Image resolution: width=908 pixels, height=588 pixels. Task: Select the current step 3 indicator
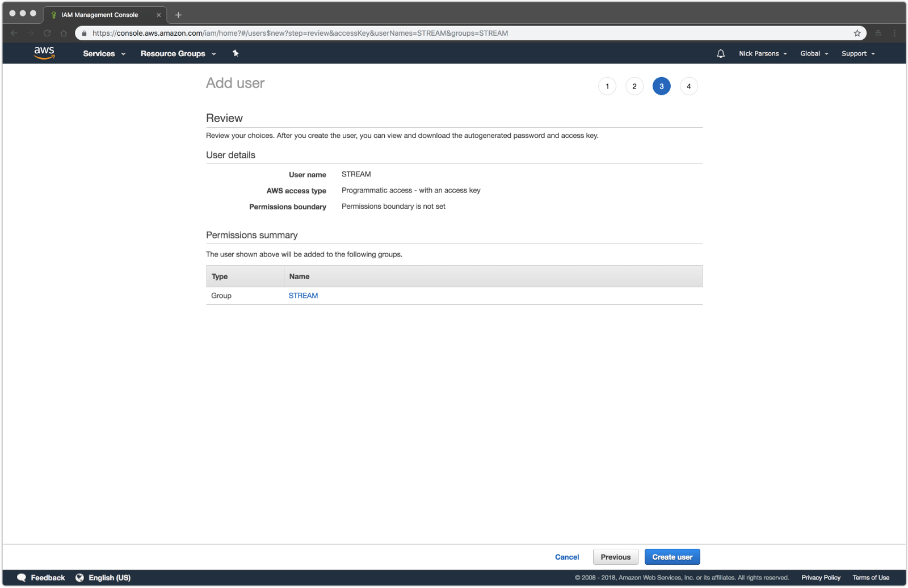pos(662,86)
